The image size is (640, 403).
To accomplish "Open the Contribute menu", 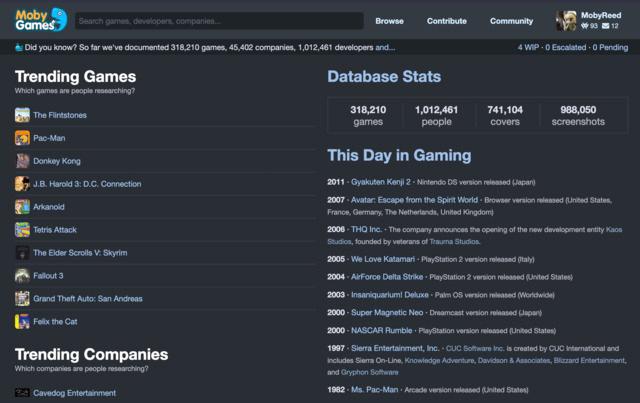I will point(447,21).
